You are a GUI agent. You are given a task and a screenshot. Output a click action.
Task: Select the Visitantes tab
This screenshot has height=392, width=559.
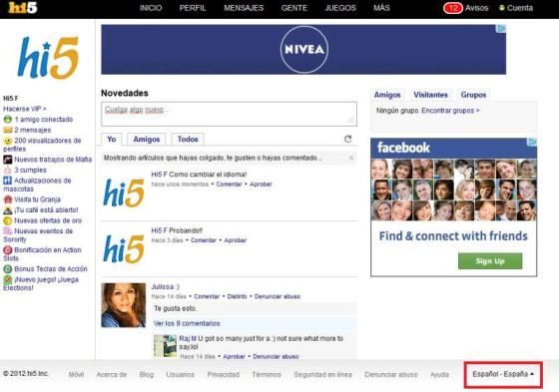430,95
